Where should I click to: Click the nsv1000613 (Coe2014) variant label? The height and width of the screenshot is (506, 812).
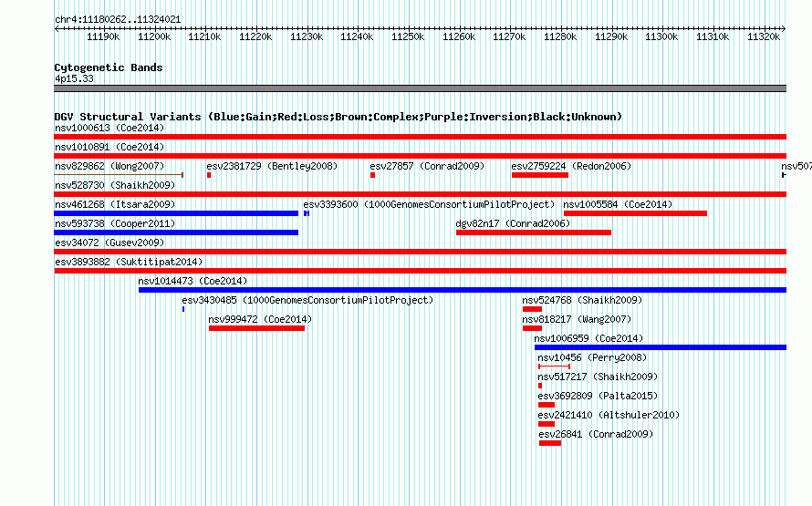click(109, 128)
